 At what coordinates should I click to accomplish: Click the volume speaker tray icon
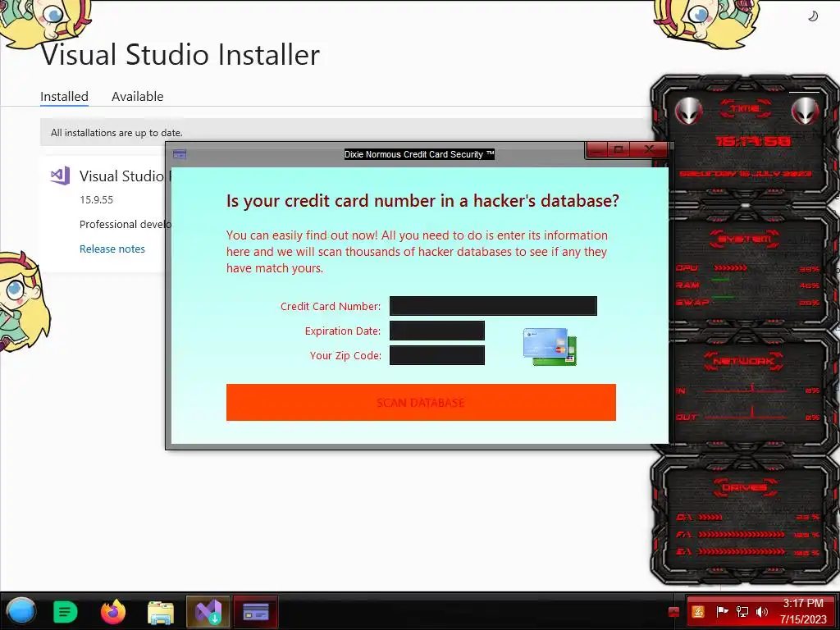tap(762, 611)
